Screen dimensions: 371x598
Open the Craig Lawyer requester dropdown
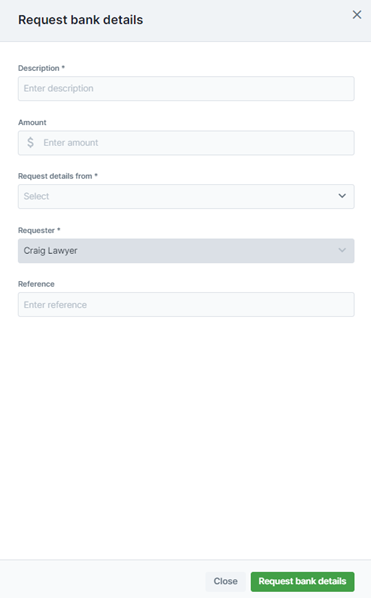[x=186, y=251]
